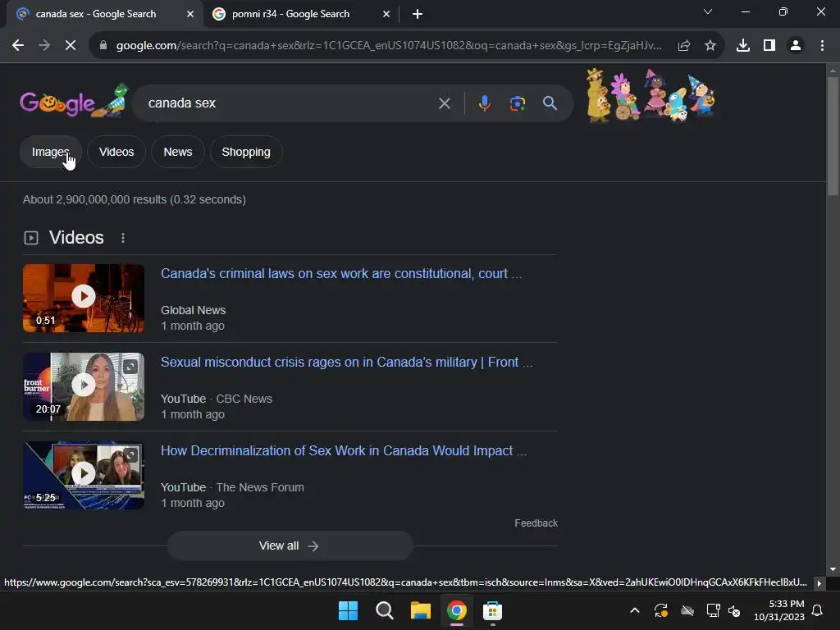
Task: Select the 'canada sex - Google Search' tab
Action: 104,15
